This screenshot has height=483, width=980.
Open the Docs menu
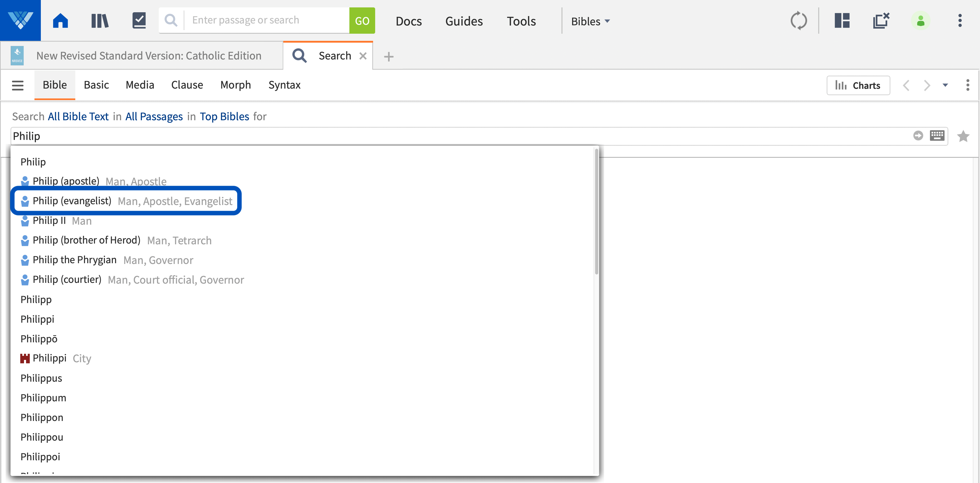409,21
